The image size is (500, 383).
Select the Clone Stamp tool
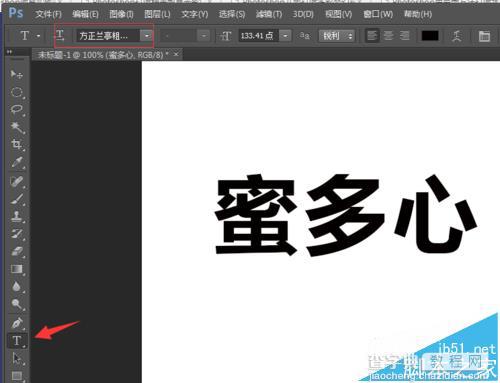[17, 217]
